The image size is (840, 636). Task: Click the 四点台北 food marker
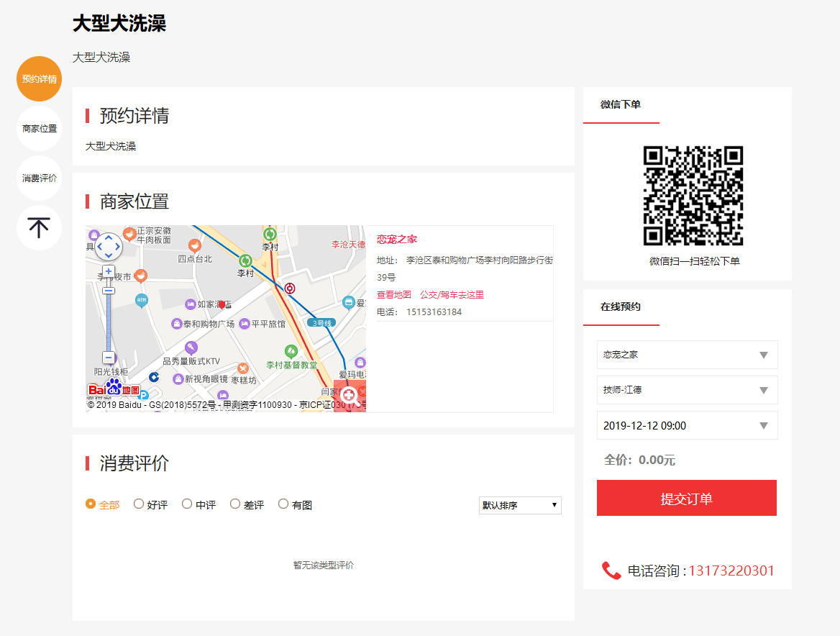click(194, 245)
